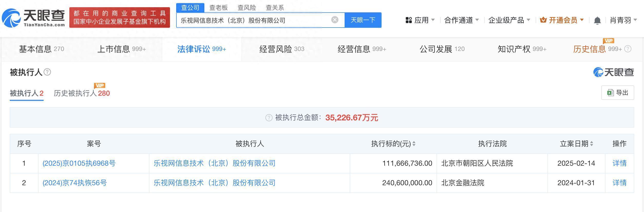The width and height of the screenshot is (644, 212).
Task: Open the notification bell
Action: (x=597, y=20)
